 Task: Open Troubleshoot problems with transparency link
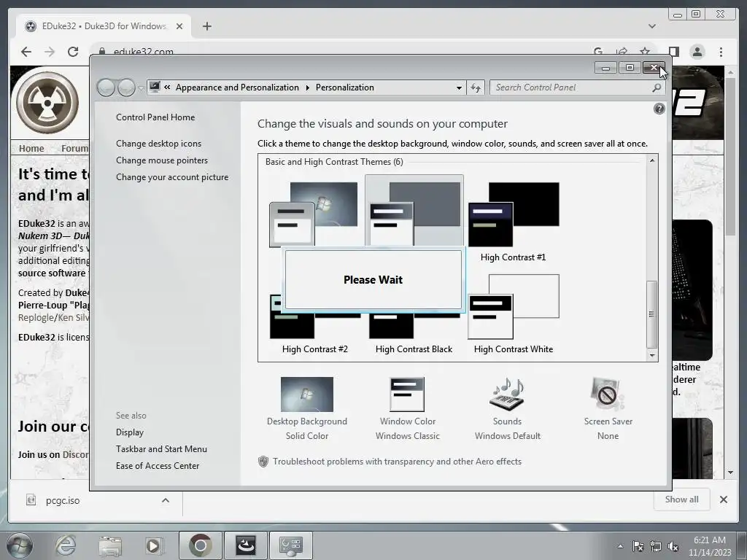pyautogui.click(x=397, y=461)
